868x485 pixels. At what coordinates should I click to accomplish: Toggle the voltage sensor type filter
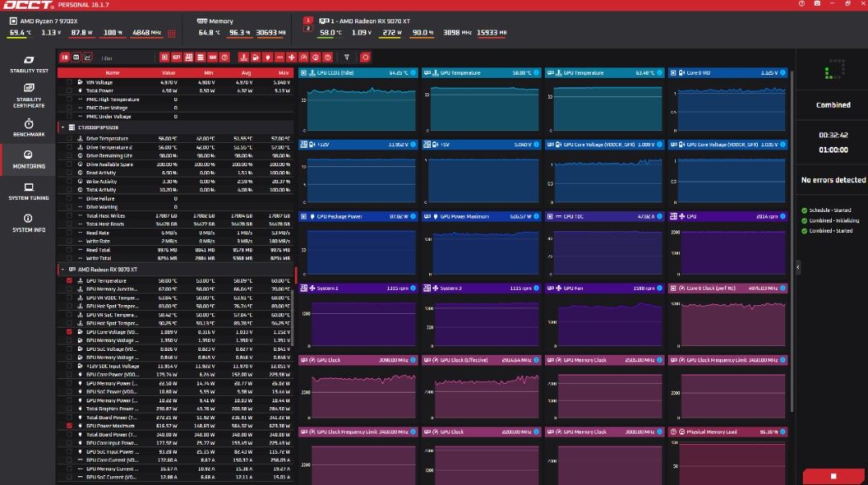[256, 58]
